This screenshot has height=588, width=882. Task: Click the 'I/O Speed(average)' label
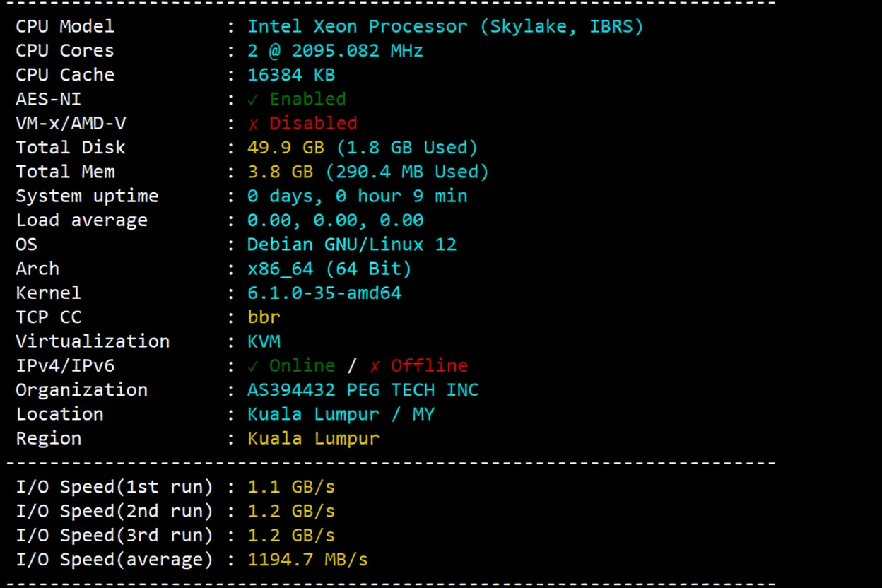point(114,560)
